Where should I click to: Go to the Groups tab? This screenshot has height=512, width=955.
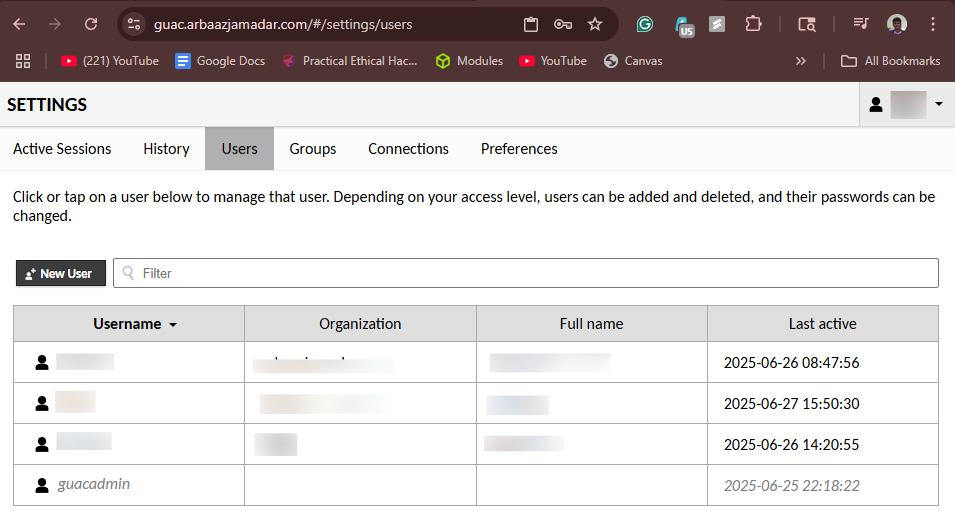point(313,149)
